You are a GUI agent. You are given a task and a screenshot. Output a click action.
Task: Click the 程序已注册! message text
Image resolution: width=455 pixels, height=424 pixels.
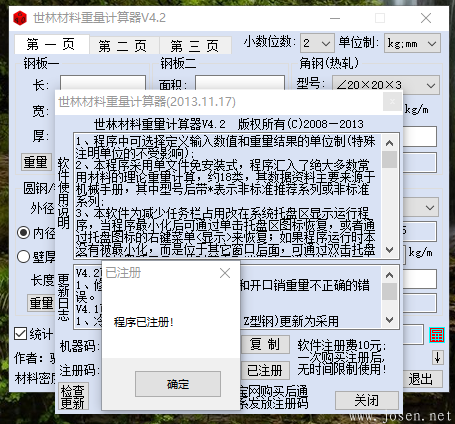point(144,322)
